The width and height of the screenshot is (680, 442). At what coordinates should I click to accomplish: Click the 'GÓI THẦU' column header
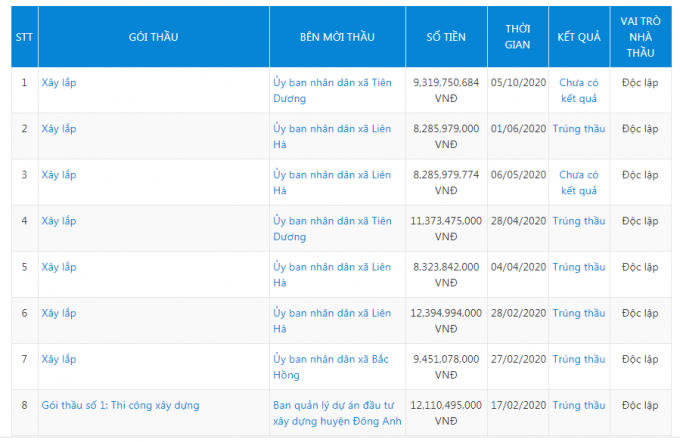click(153, 37)
